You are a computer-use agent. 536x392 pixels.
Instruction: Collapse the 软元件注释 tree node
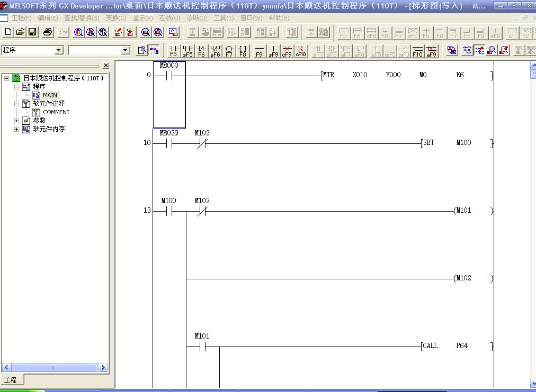tap(17, 104)
